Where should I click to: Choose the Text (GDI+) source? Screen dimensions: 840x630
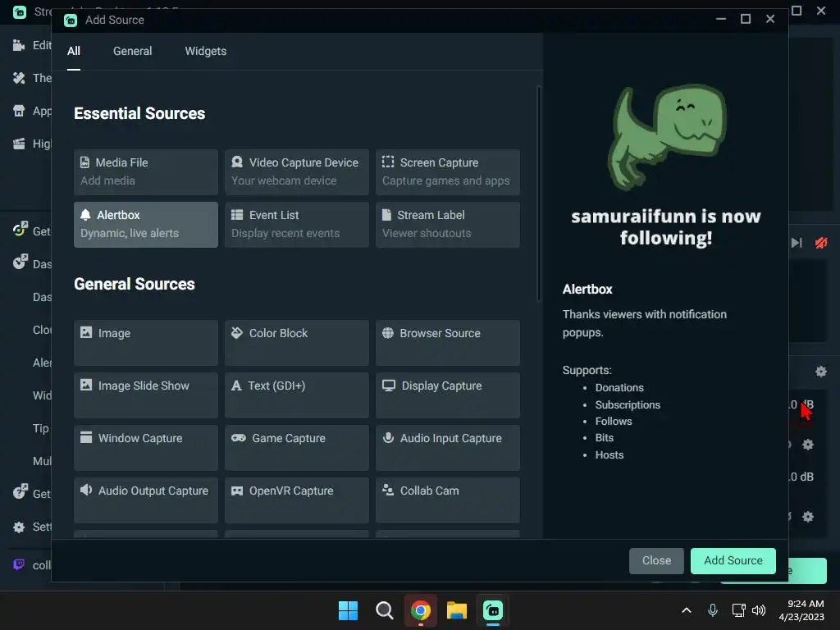pyautogui.click(x=297, y=395)
